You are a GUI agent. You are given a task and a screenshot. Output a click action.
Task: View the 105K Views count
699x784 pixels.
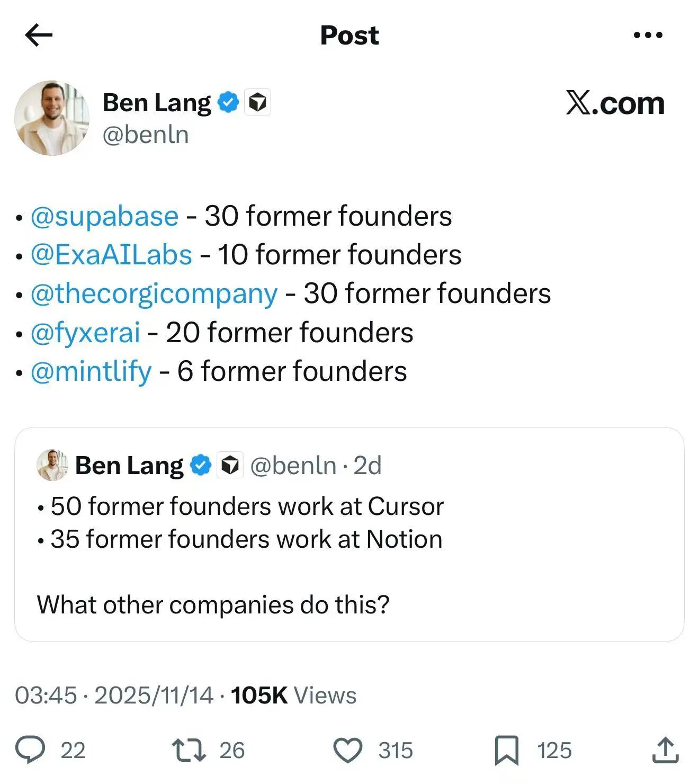pos(293,696)
